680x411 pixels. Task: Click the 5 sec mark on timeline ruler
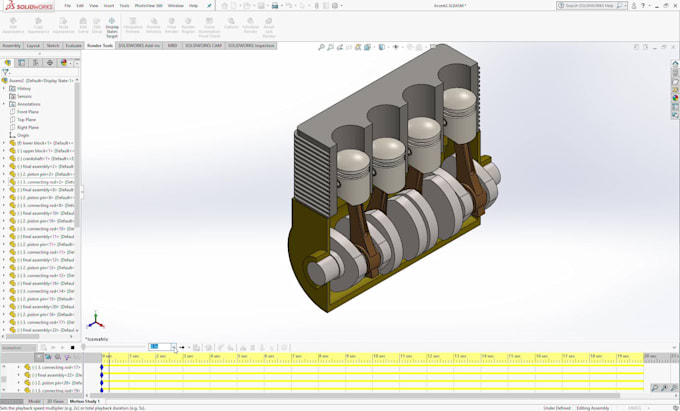click(x=242, y=356)
